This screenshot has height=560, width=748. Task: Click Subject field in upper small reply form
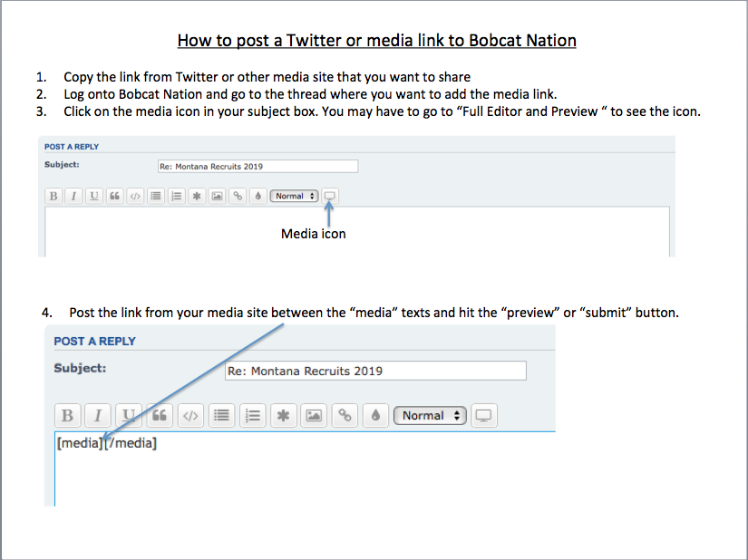(257, 167)
